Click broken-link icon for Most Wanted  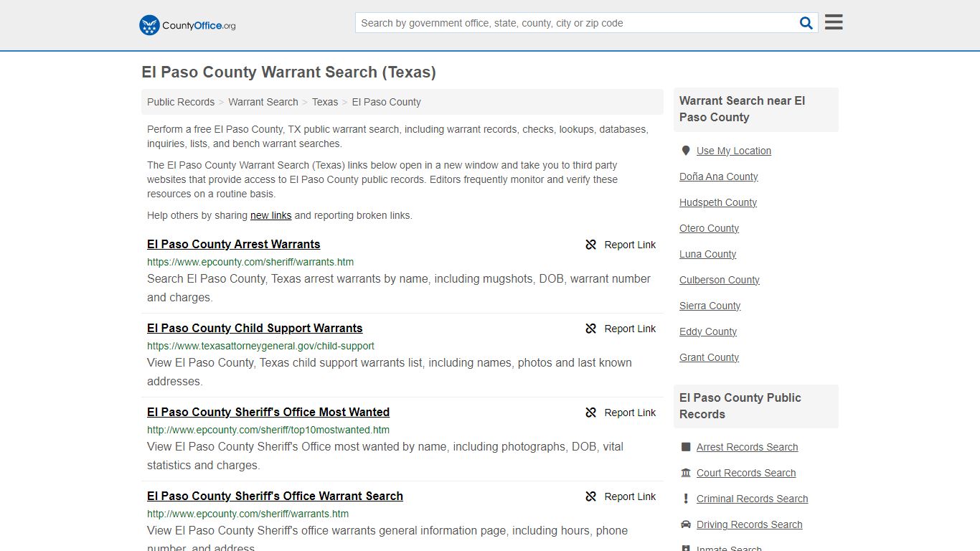pos(591,413)
